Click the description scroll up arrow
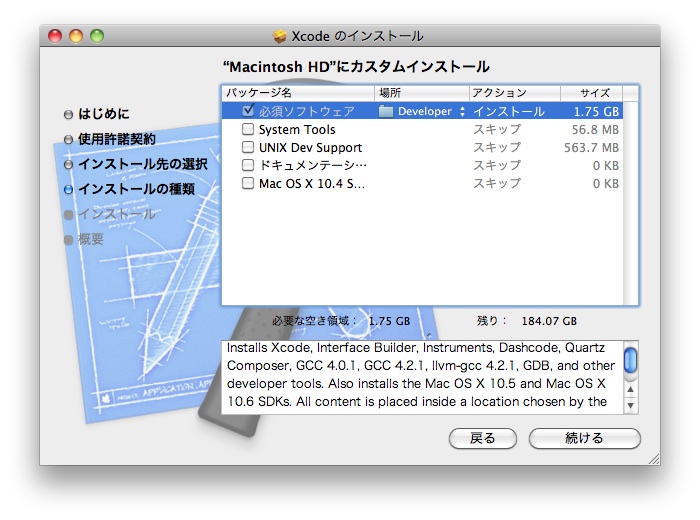Screen dimensions: 700x520 (630, 389)
